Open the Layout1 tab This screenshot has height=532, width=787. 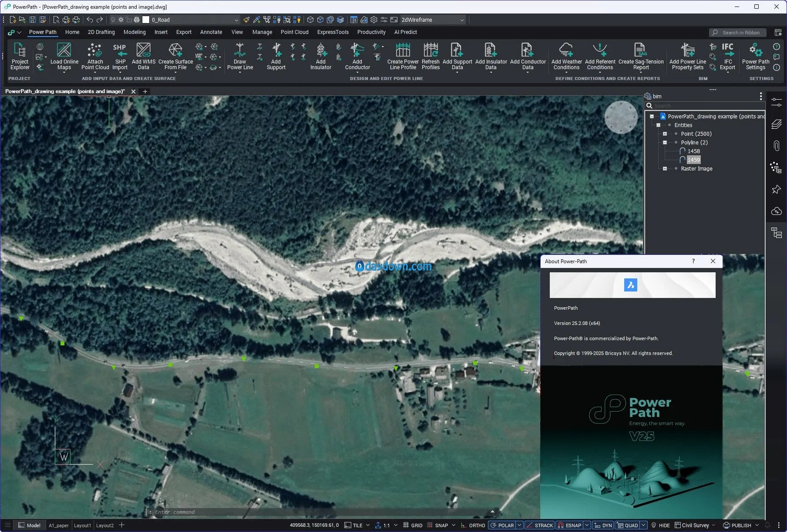coord(82,525)
